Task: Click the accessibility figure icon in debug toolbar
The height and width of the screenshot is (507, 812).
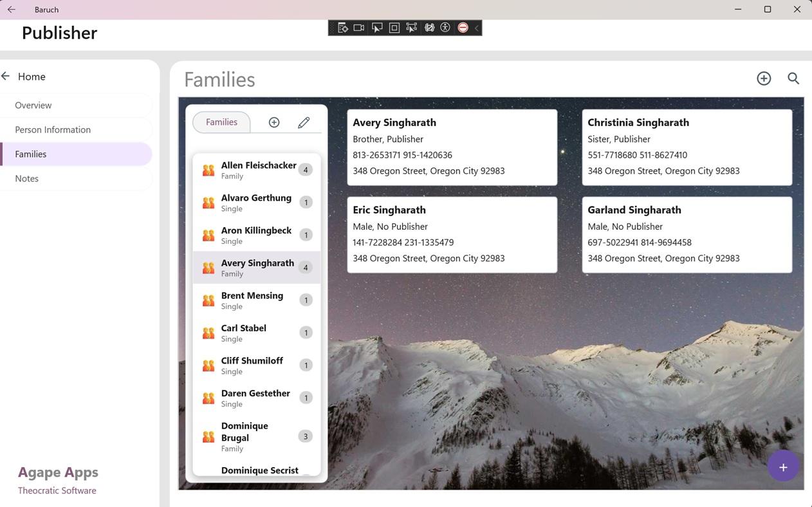Action: 445,28
